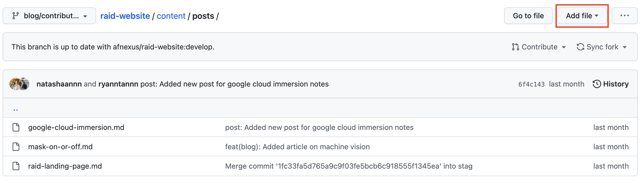Click the Contribute pull request icon
644x183 pixels.
click(515, 47)
